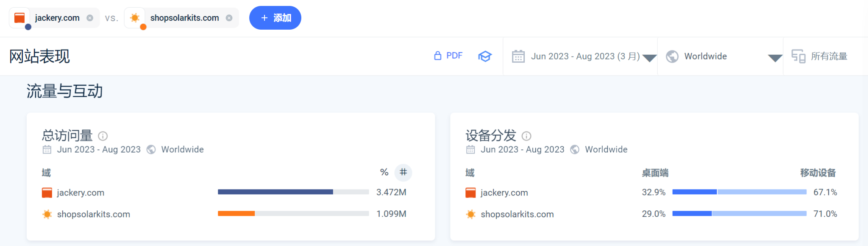Click the jackery.com favicon in the 总访问量 card

[x=47, y=193]
